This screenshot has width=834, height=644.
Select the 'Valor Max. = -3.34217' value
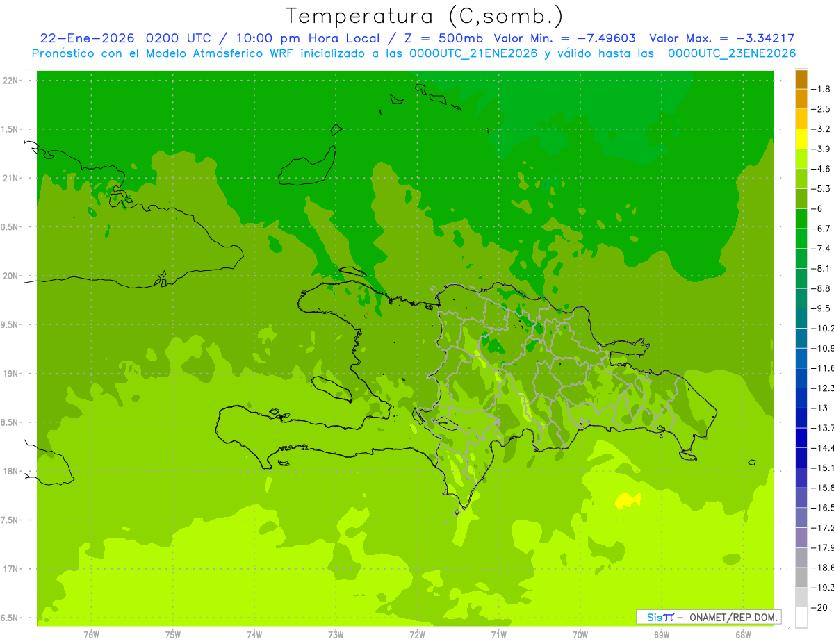coord(721,38)
